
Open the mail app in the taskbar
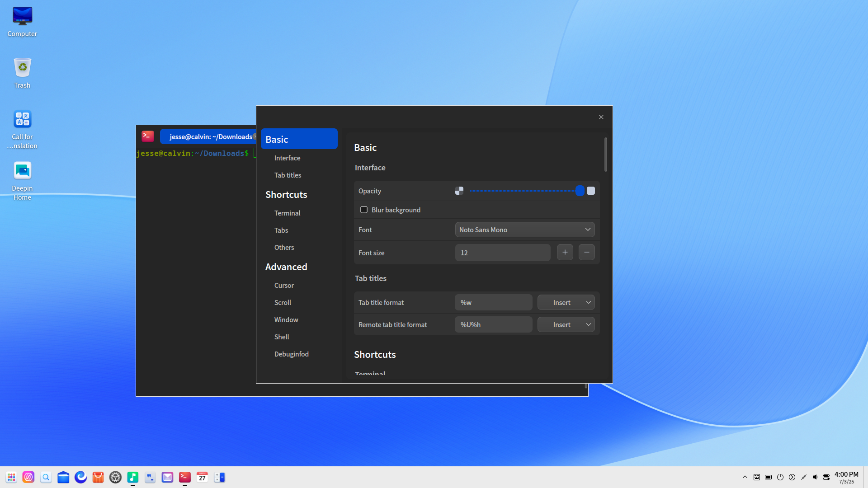pyautogui.click(x=168, y=477)
